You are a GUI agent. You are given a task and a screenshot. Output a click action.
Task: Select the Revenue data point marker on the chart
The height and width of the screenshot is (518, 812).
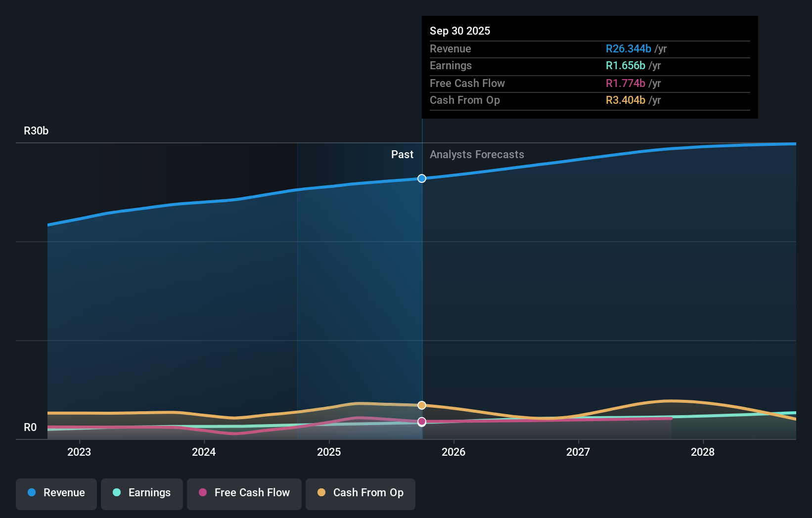(421, 178)
